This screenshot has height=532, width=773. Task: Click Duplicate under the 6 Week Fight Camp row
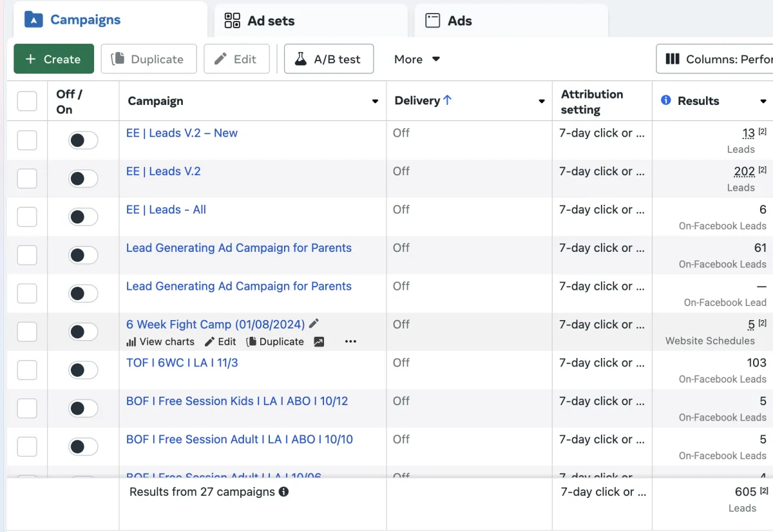point(275,342)
